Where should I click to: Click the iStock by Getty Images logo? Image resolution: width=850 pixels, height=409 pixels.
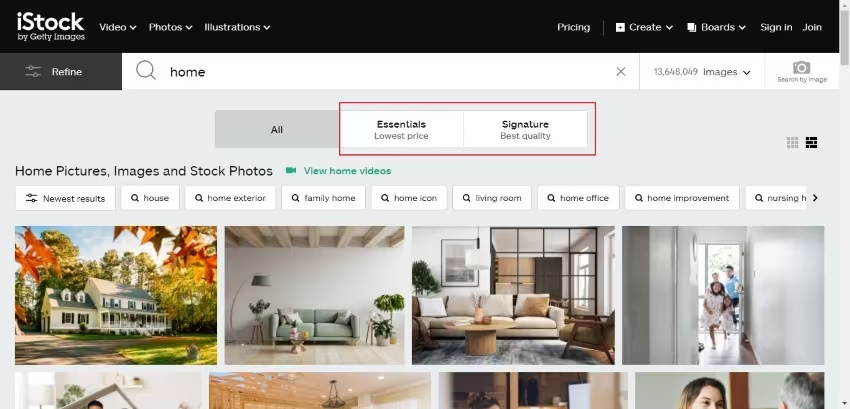pyautogui.click(x=50, y=27)
